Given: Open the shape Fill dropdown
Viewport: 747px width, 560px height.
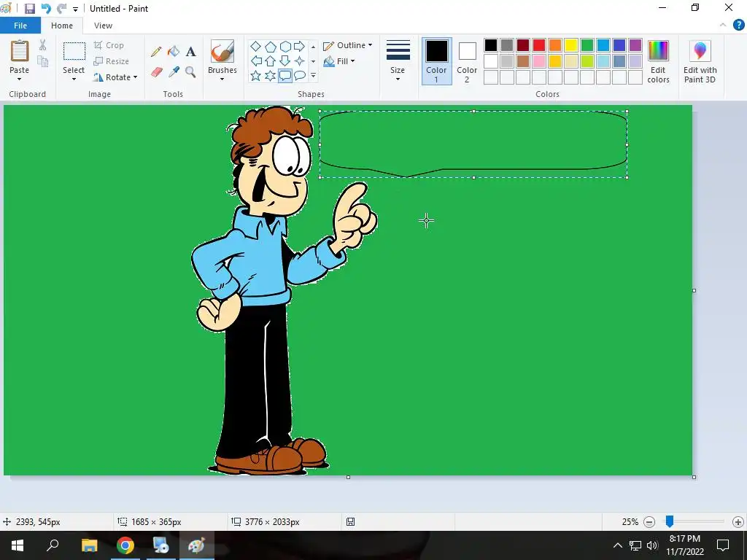Looking at the screenshot, I should coord(339,61).
